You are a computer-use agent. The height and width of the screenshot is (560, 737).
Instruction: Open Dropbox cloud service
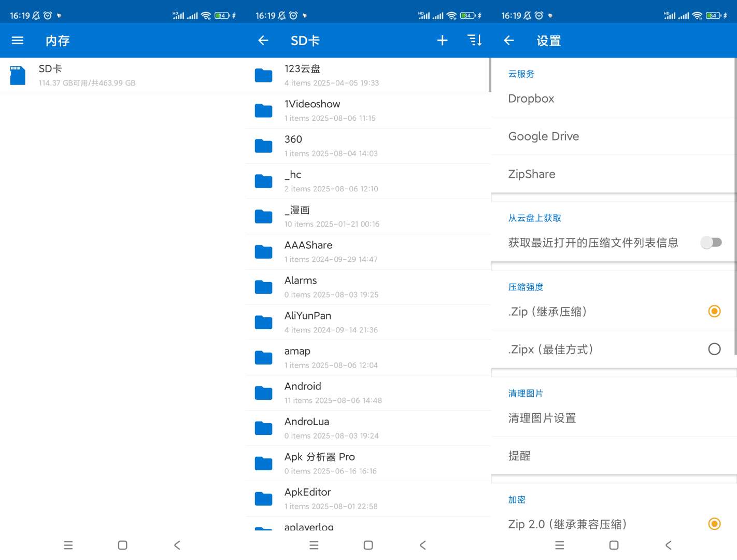click(x=531, y=99)
